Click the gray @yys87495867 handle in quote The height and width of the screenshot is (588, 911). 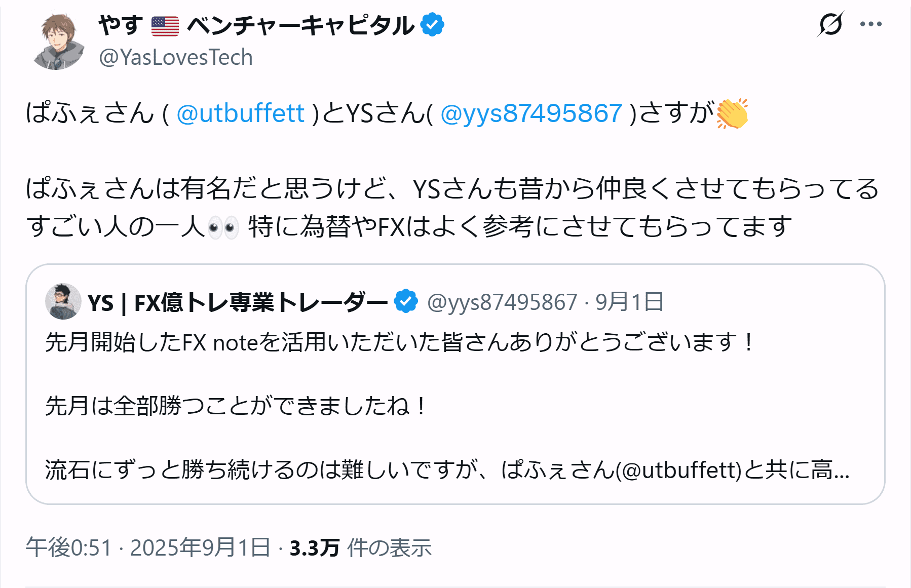(502, 302)
